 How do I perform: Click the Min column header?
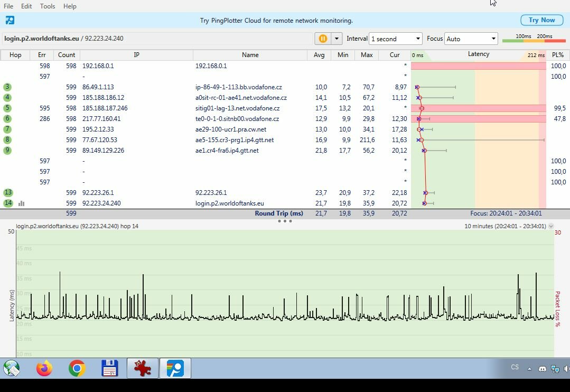click(343, 55)
